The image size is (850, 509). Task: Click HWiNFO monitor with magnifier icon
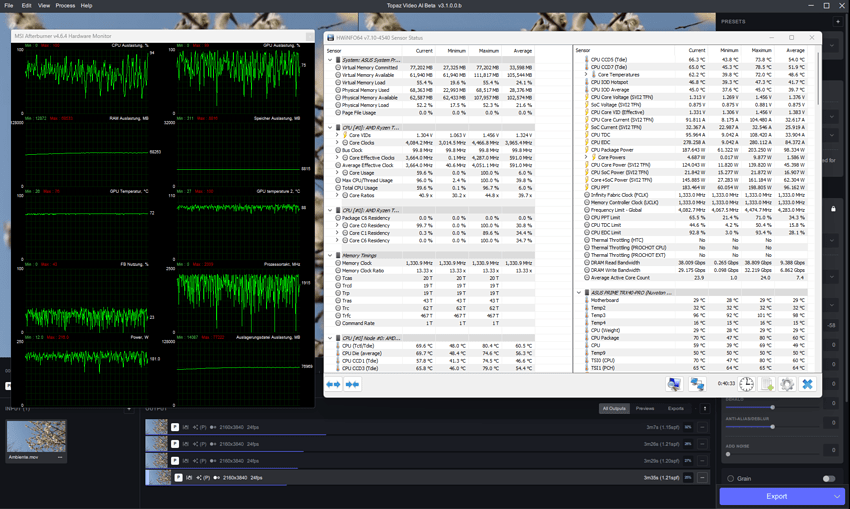[x=674, y=384]
